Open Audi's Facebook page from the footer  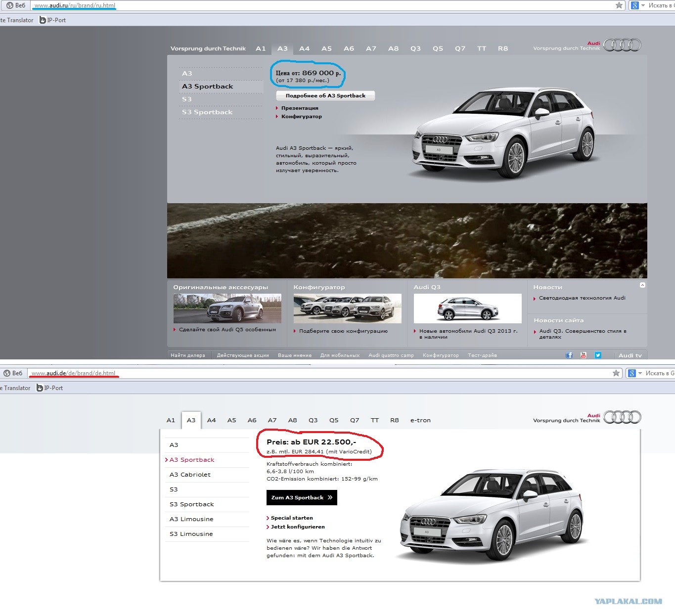click(569, 355)
